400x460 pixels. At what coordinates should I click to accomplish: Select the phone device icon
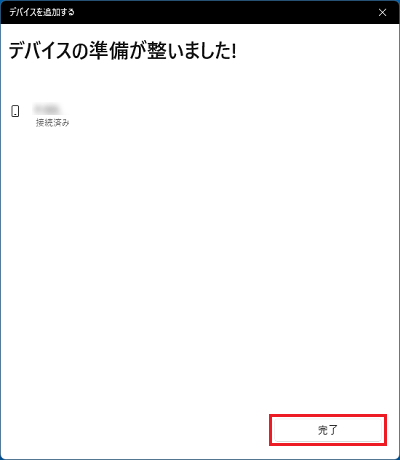coord(15,111)
